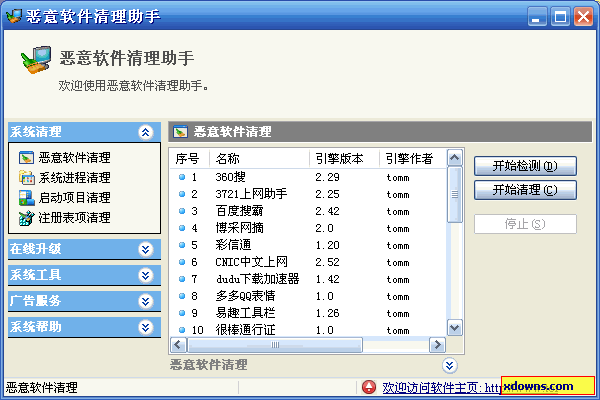
Task: Click the red alert icon in status bar
Action: pos(369,387)
